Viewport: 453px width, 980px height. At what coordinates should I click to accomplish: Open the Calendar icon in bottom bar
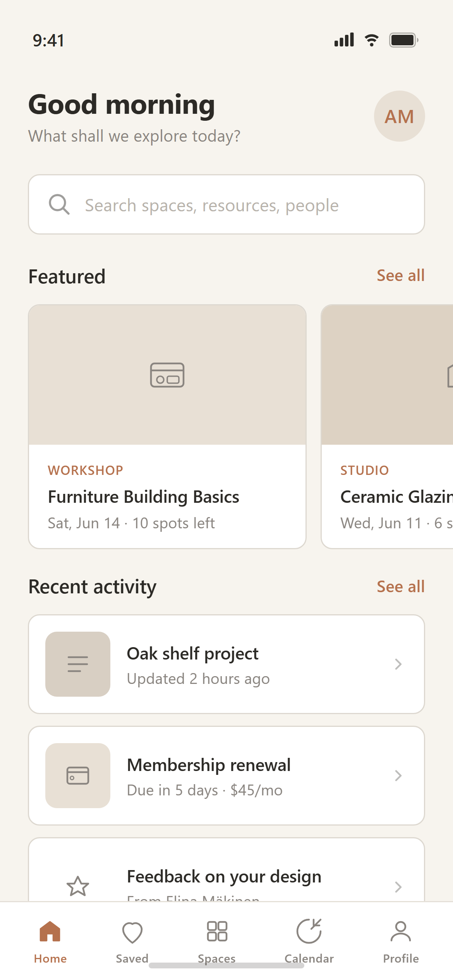[x=309, y=931]
